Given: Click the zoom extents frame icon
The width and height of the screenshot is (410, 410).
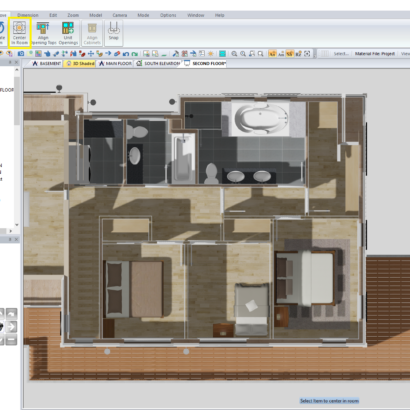Looking at the screenshot, I should coord(307,54).
